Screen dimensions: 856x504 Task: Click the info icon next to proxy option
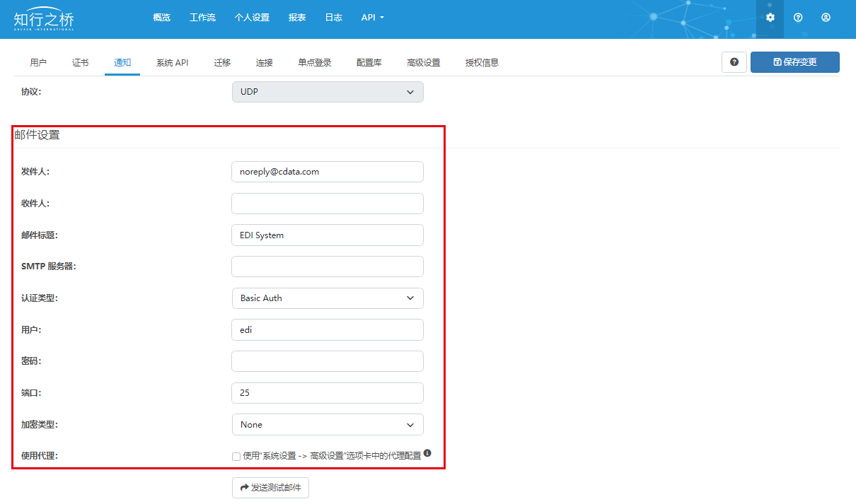pos(427,454)
